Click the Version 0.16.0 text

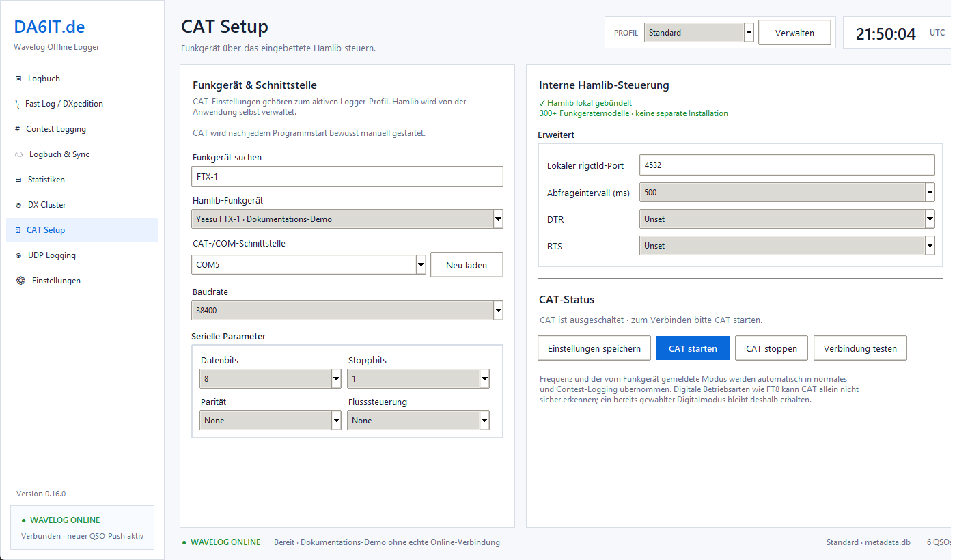tap(41, 494)
